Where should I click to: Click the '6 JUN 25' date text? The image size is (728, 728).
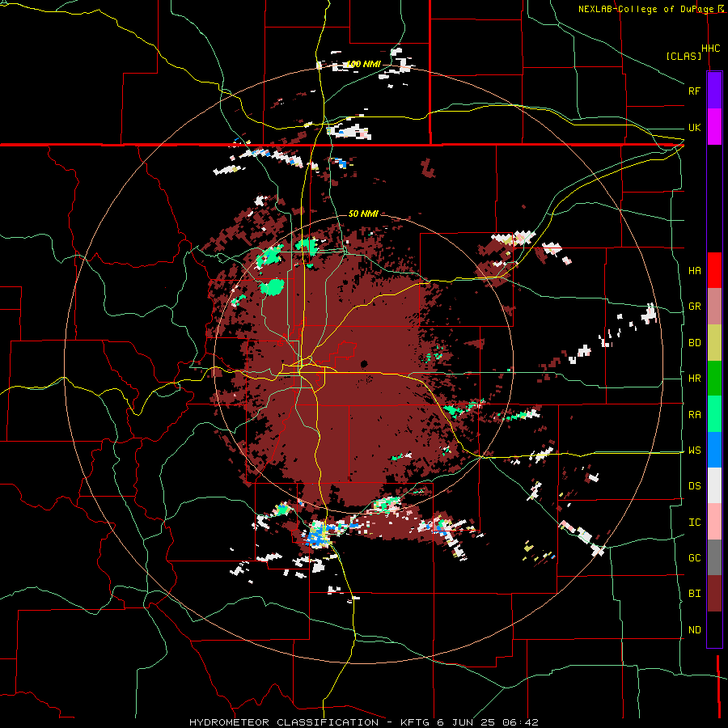466,722
